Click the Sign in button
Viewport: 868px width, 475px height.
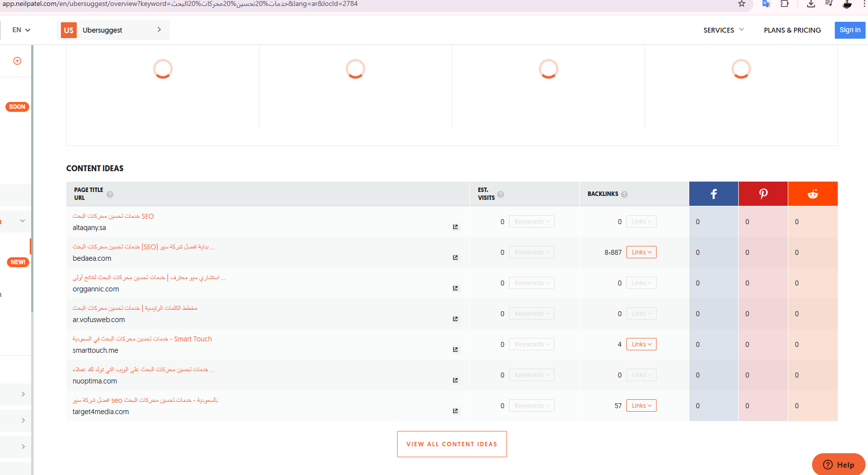pyautogui.click(x=850, y=30)
